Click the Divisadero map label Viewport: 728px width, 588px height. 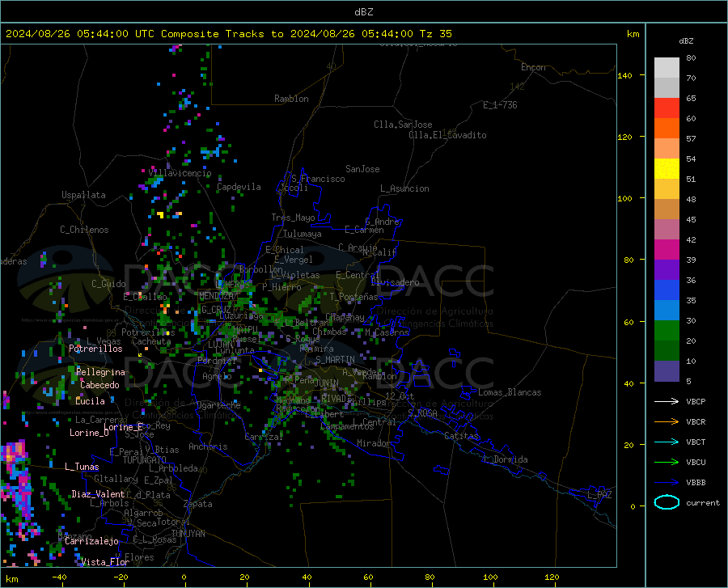(395, 282)
